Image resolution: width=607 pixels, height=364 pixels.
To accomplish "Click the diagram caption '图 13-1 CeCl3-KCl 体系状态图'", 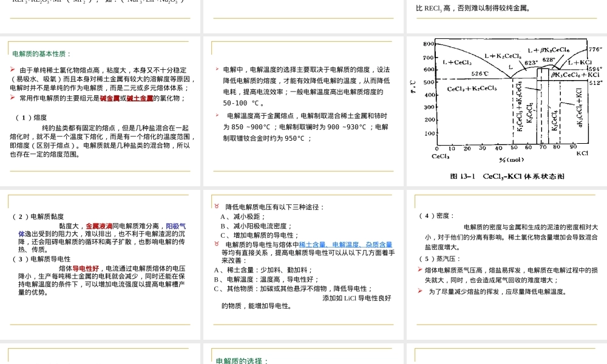I will [507, 177].
